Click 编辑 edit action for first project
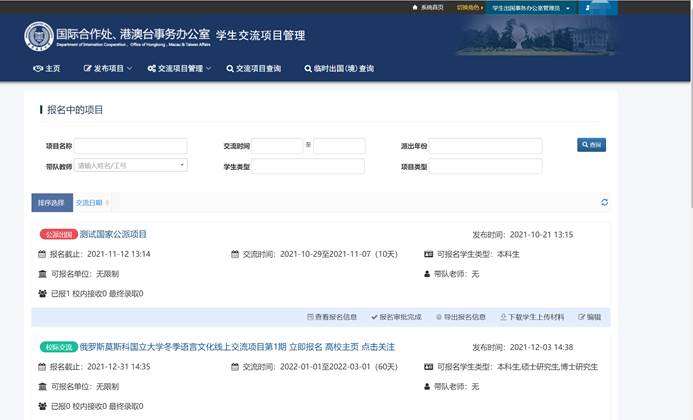 [x=589, y=316]
